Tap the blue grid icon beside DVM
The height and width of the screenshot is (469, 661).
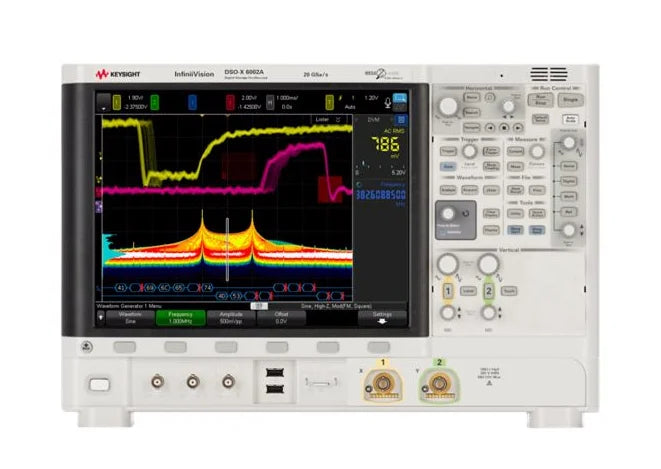click(x=401, y=120)
